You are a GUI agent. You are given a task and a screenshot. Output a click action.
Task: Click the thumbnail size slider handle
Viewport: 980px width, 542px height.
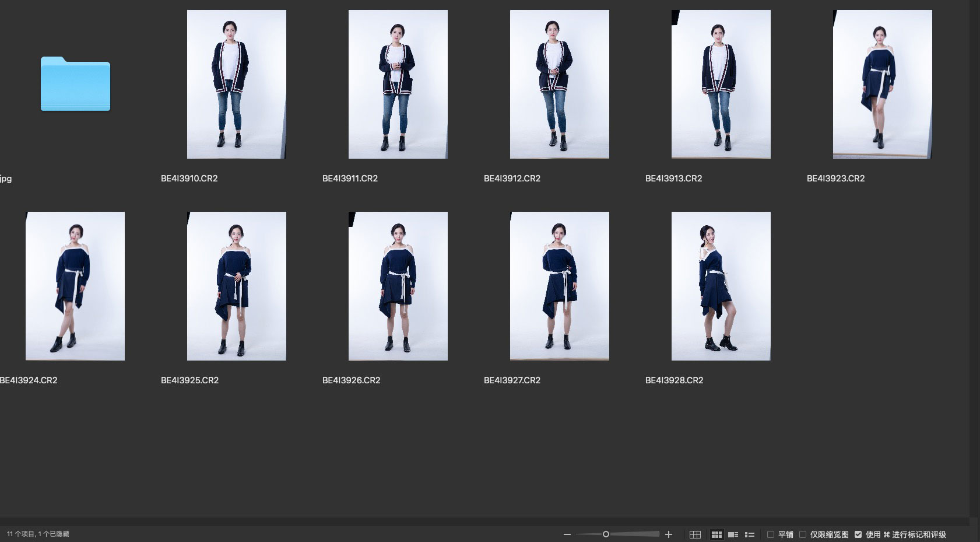(x=606, y=534)
